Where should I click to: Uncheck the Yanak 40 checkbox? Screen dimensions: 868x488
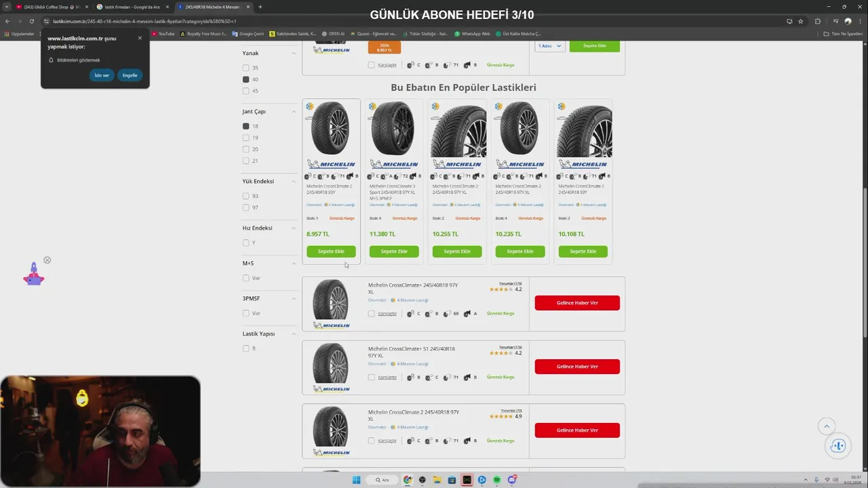(246, 79)
